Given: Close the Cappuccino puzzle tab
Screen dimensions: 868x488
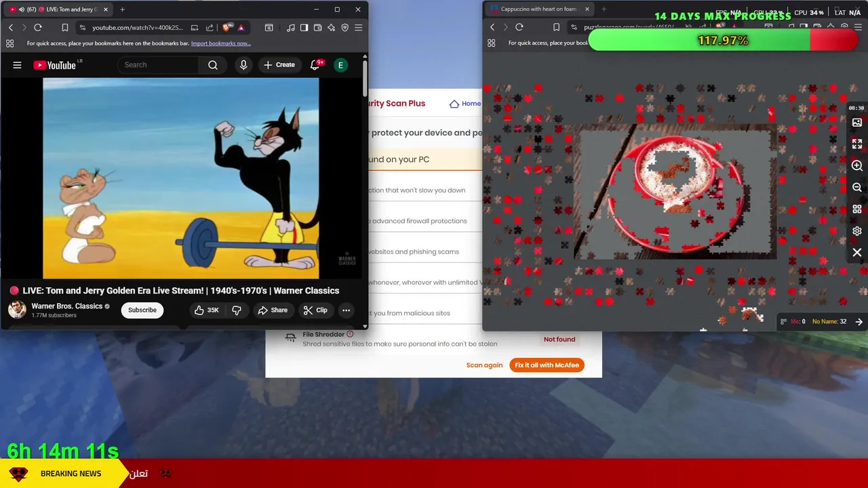Looking at the screenshot, I should pos(587,9).
